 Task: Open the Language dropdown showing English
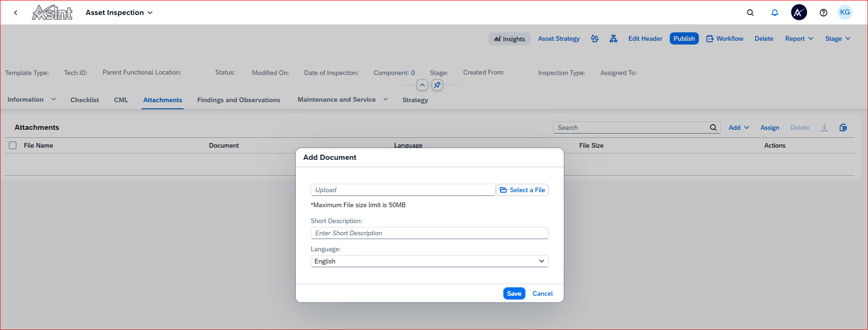429,261
